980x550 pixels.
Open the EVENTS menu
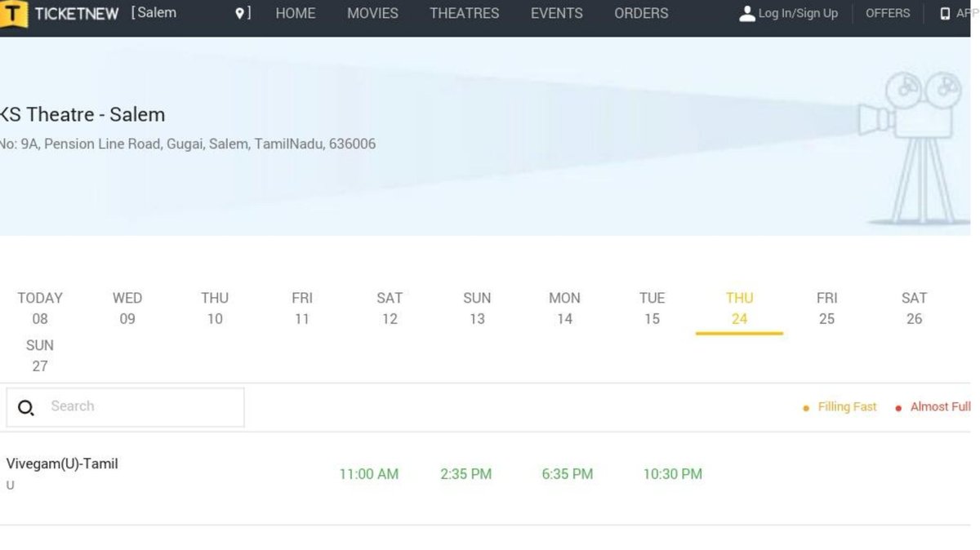(x=557, y=13)
